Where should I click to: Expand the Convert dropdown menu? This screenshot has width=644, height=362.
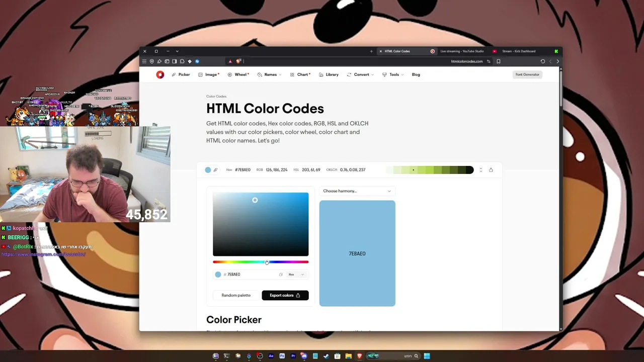coord(361,74)
